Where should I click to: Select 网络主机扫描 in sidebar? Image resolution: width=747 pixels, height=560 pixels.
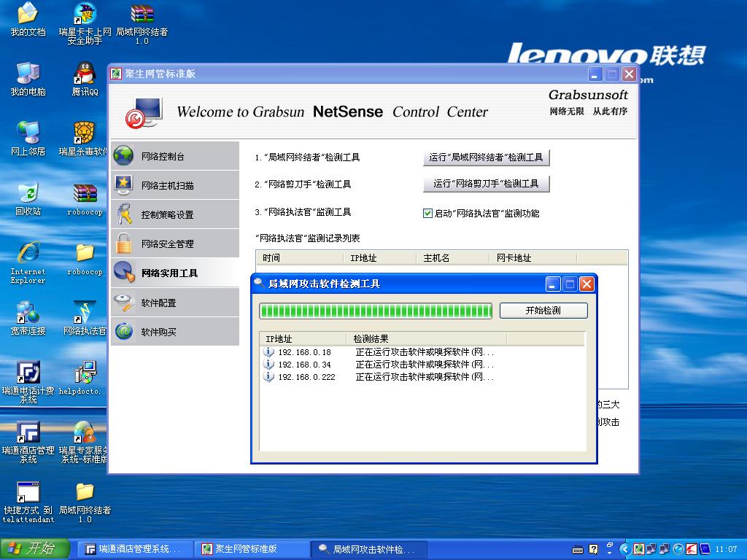175,185
